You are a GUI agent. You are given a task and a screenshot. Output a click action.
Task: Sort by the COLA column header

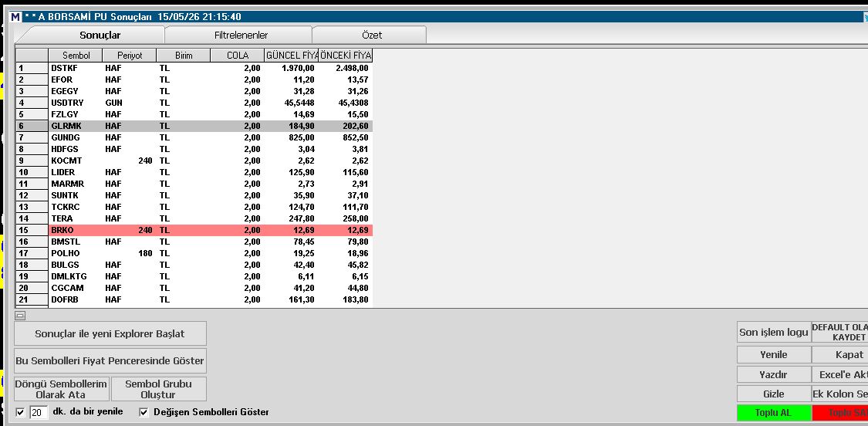click(x=238, y=56)
